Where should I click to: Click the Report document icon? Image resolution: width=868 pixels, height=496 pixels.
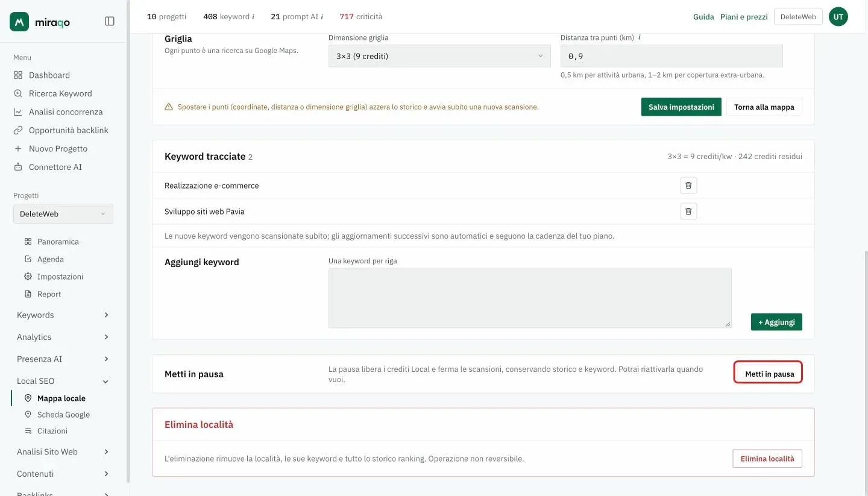point(28,294)
